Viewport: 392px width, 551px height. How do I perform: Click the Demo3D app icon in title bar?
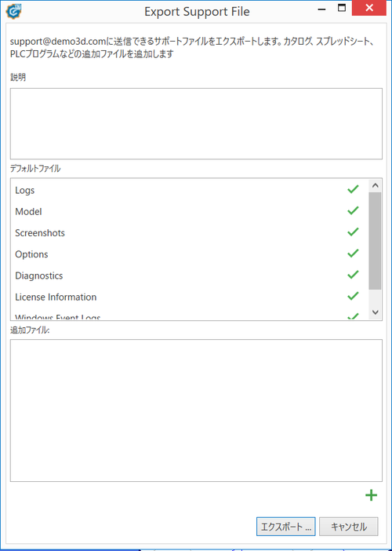pos(13,11)
